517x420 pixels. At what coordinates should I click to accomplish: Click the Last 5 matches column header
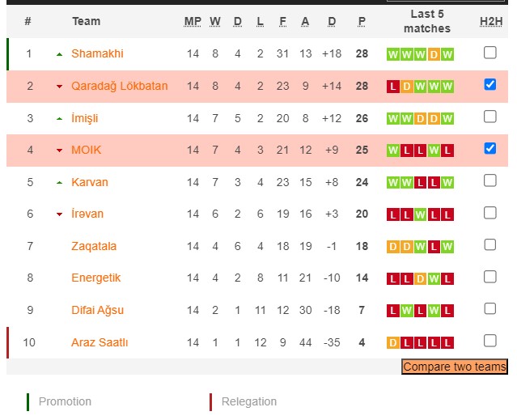[426, 21]
